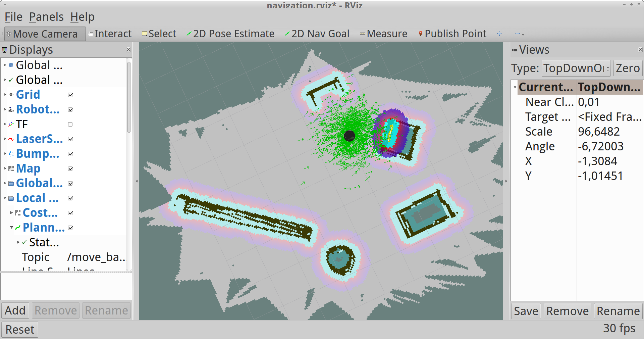Uncheck the Grid display checkbox
644x339 pixels.
pyautogui.click(x=70, y=95)
